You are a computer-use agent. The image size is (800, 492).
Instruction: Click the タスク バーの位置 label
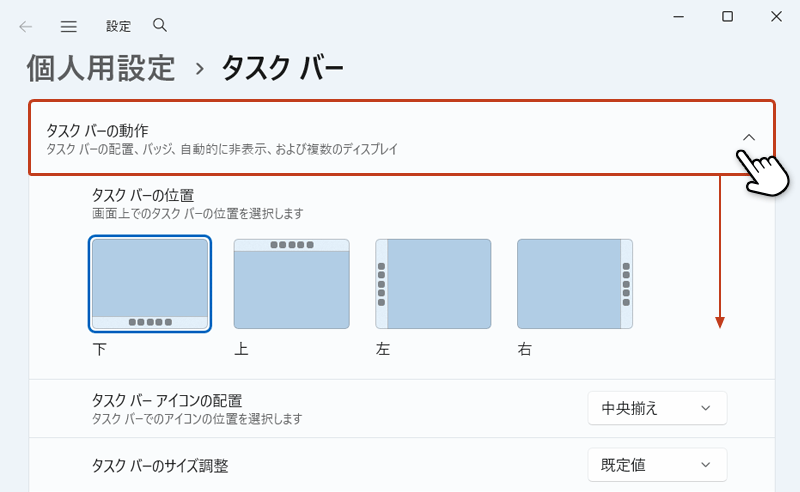point(143,195)
